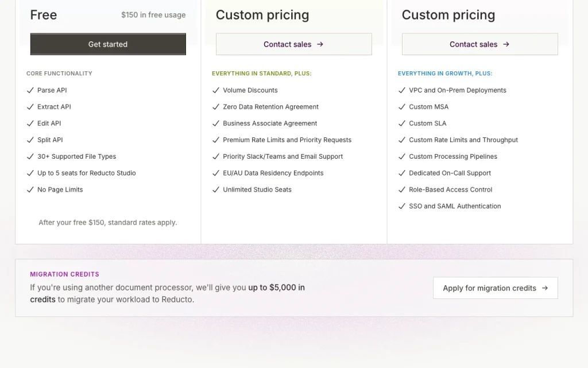The height and width of the screenshot is (368, 588).
Task: Click checkmark beside No Page Limits
Action: point(30,189)
